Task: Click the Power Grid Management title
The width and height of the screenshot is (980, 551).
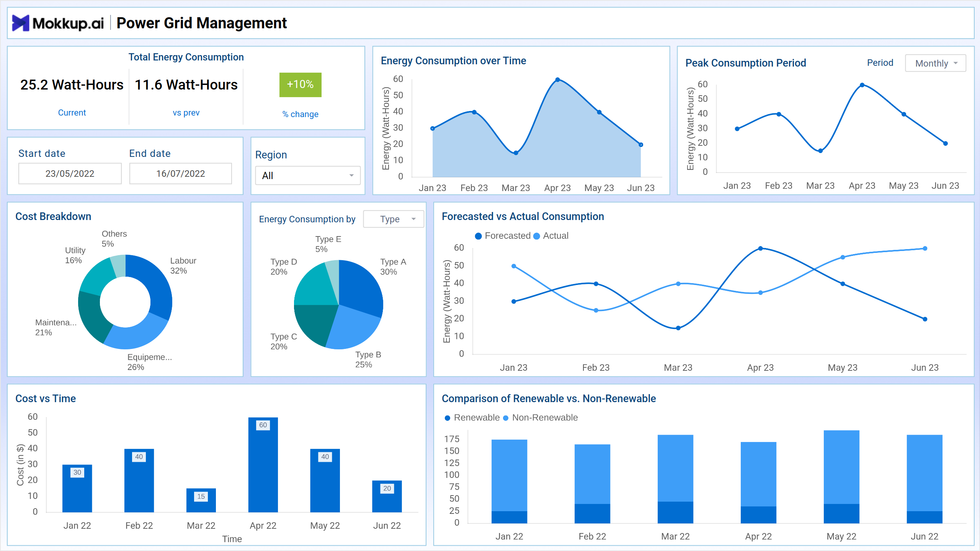Action: (x=202, y=23)
